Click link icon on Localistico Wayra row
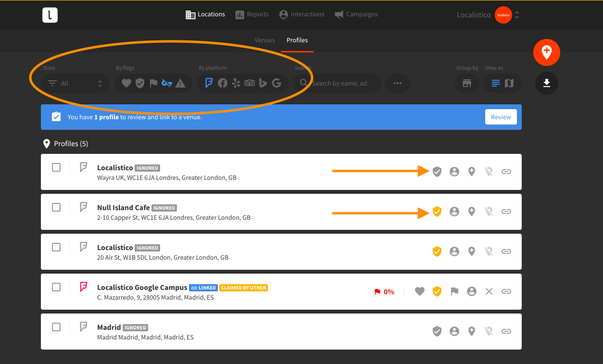 click(x=506, y=172)
